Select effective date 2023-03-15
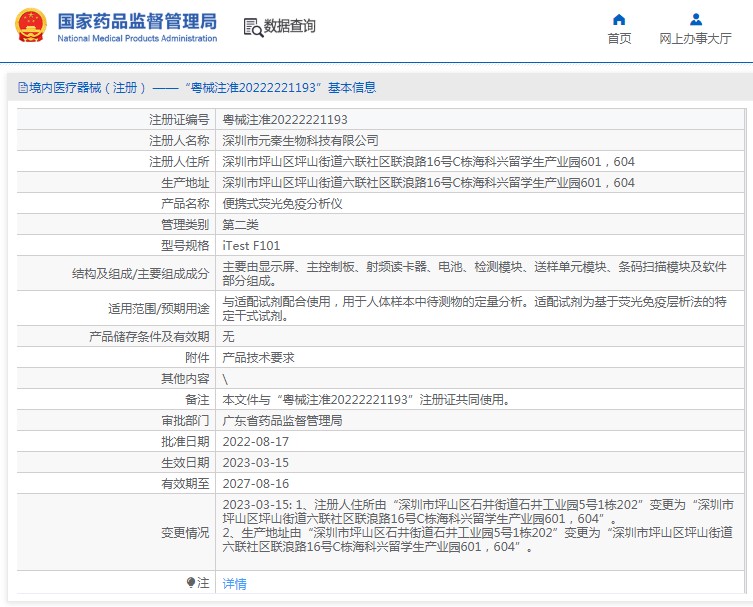The width and height of the screenshot is (753, 607). [255, 463]
